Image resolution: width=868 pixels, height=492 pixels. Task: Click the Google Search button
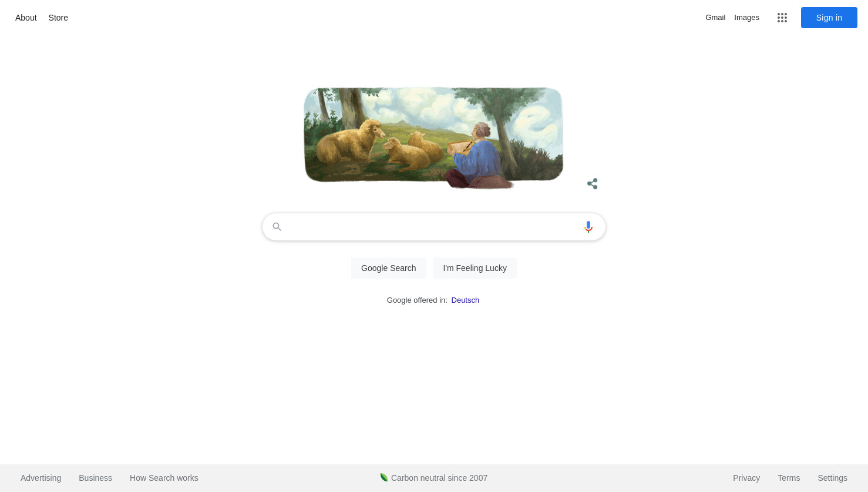tap(388, 268)
